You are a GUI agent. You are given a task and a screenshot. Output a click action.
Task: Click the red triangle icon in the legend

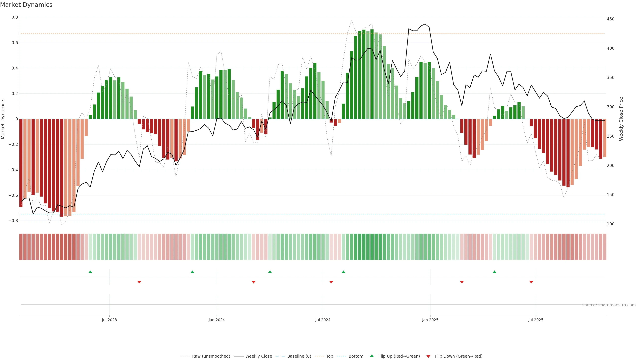pyautogui.click(x=428, y=356)
